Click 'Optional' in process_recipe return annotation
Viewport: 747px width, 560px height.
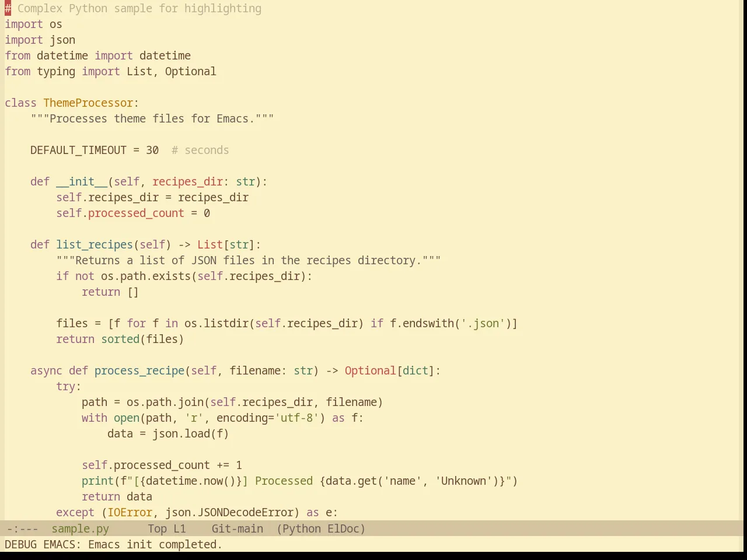[371, 370]
